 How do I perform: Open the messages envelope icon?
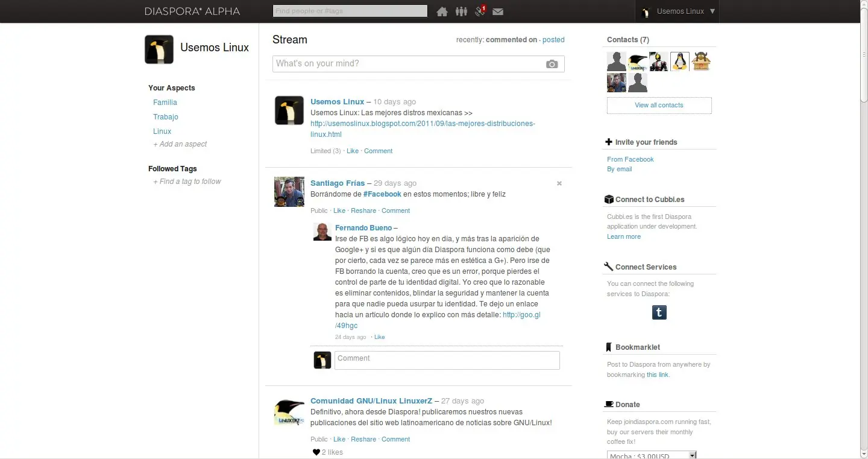point(498,11)
